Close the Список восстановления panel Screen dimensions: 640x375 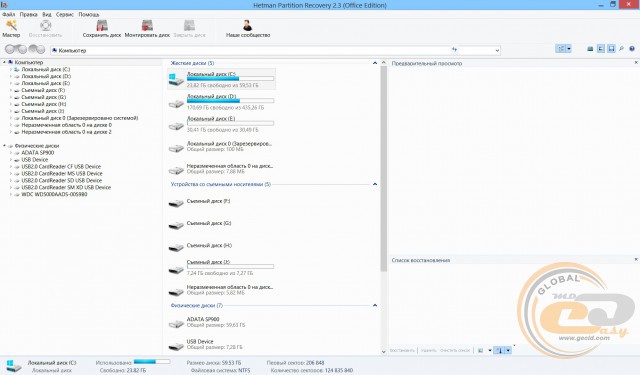(636, 260)
